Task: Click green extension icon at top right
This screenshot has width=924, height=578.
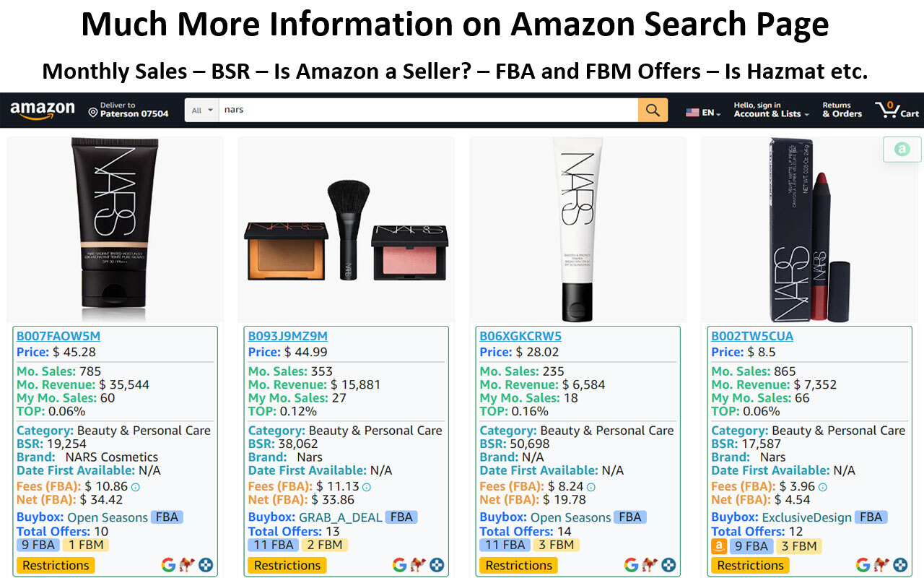Action: (x=902, y=150)
